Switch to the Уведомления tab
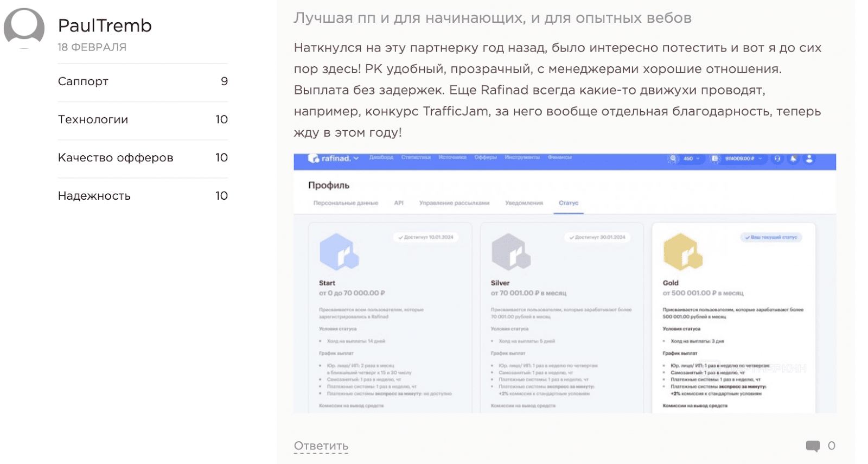868x464 pixels. (x=524, y=203)
